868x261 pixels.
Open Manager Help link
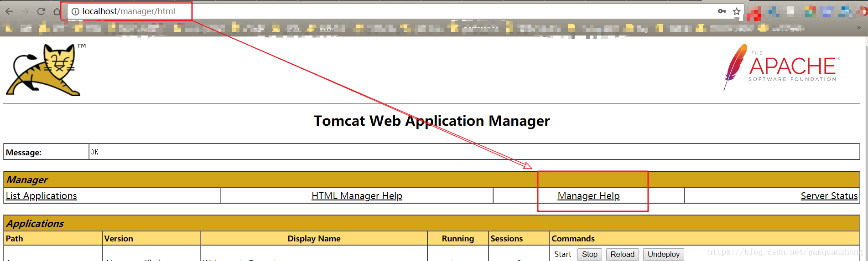pos(588,196)
